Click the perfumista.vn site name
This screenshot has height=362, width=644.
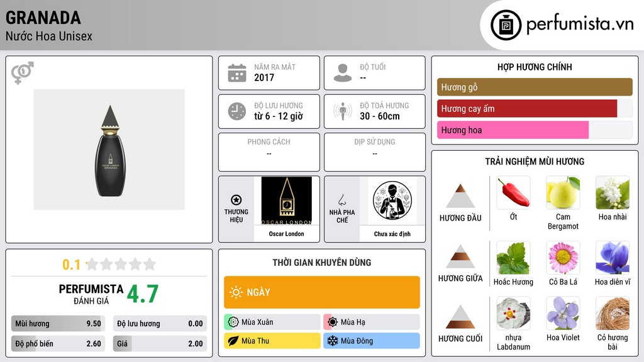580,25
